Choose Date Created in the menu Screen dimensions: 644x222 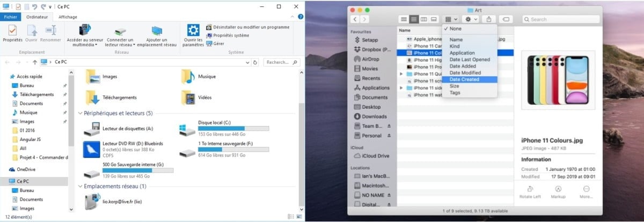click(470, 79)
